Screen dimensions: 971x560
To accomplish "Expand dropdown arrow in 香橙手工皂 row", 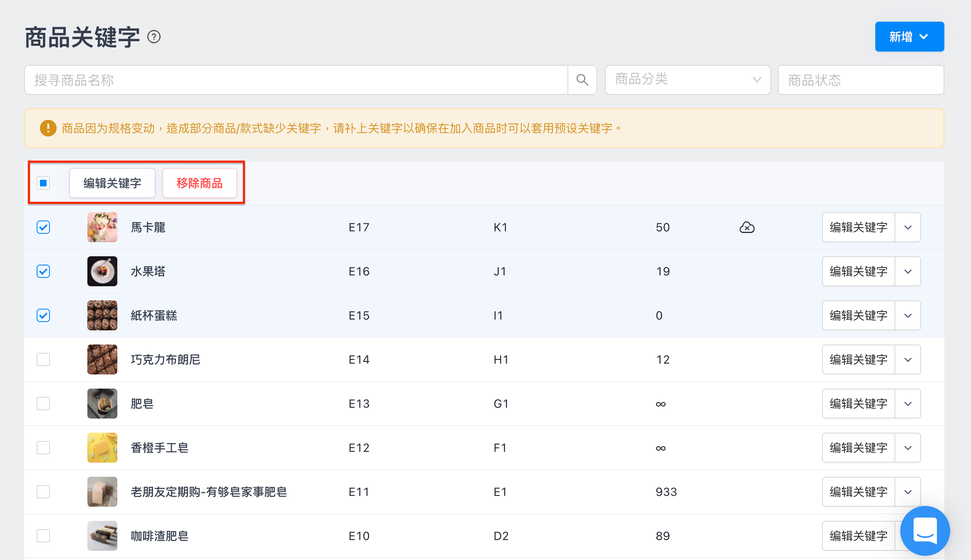I will (x=908, y=448).
